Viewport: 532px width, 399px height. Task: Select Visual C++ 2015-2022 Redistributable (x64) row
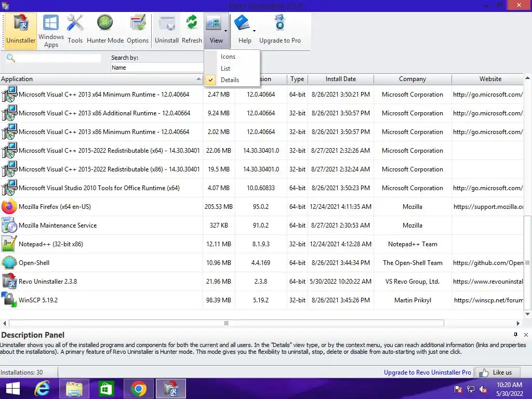[x=262, y=150]
